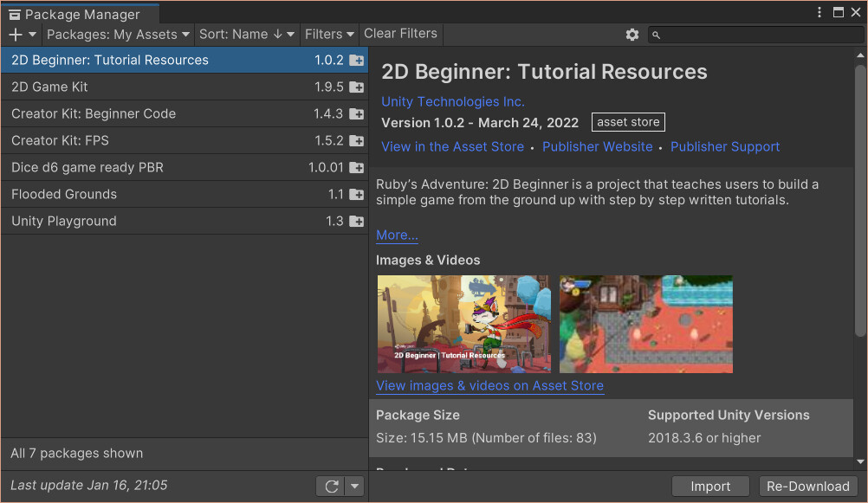Select the Flooded Grounds package
This screenshot has width=868, height=503.
coord(185,194)
